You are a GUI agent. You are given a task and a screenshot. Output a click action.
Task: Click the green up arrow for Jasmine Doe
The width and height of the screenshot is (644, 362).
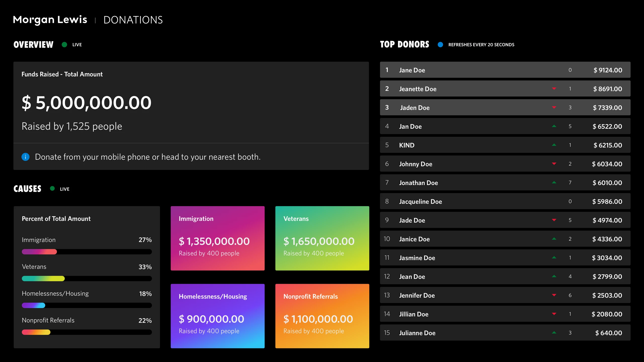554,257
